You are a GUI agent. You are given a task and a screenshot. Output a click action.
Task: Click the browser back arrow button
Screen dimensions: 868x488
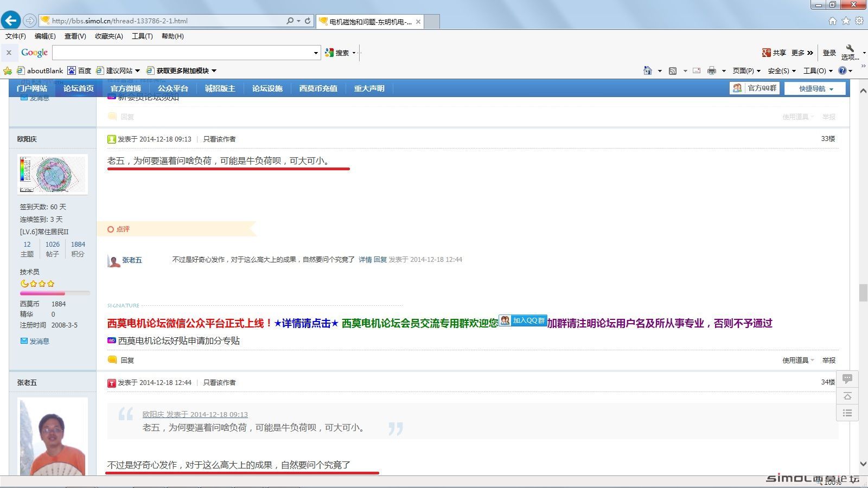coord(11,21)
